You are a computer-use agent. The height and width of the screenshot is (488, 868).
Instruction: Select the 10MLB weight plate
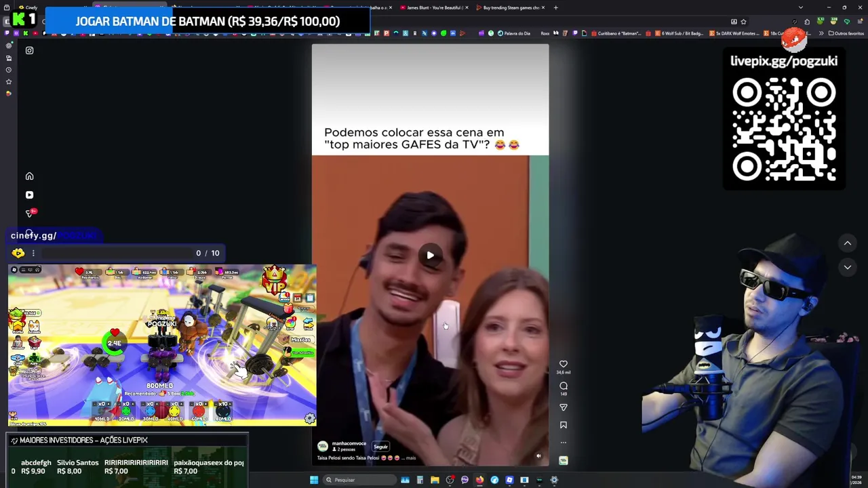(102, 410)
